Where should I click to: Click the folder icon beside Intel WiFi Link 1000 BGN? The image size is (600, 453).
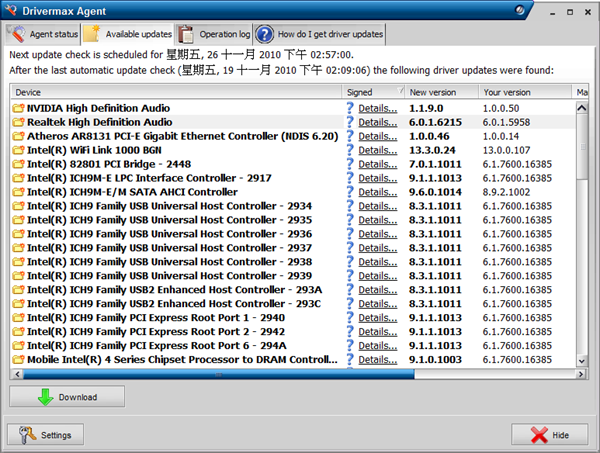(x=18, y=150)
